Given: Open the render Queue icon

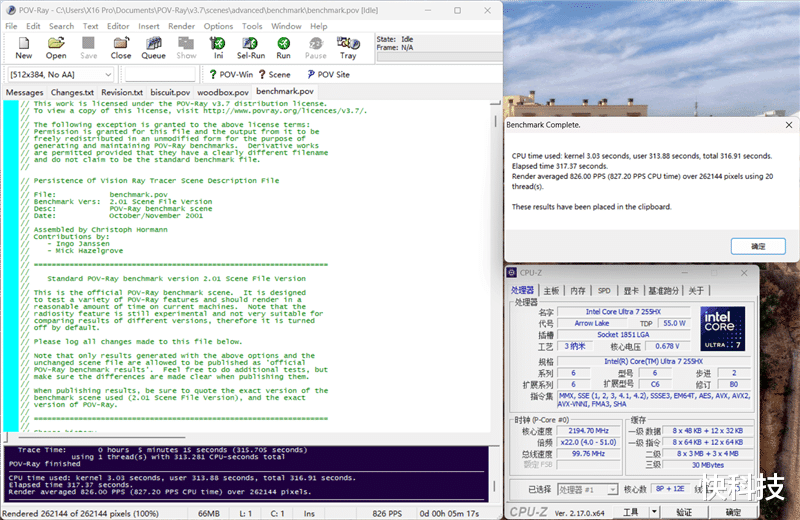Looking at the screenshot, I should point(153,48).
